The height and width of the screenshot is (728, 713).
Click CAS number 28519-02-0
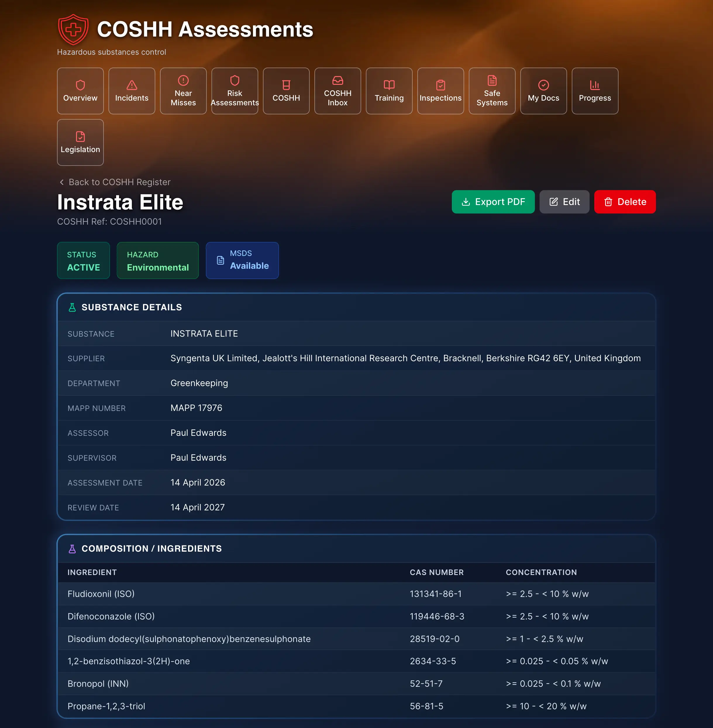[x=435, y=639]
